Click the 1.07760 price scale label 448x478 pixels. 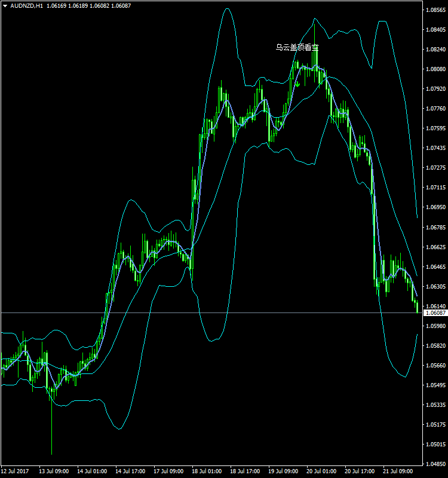(x=436, y=109)
